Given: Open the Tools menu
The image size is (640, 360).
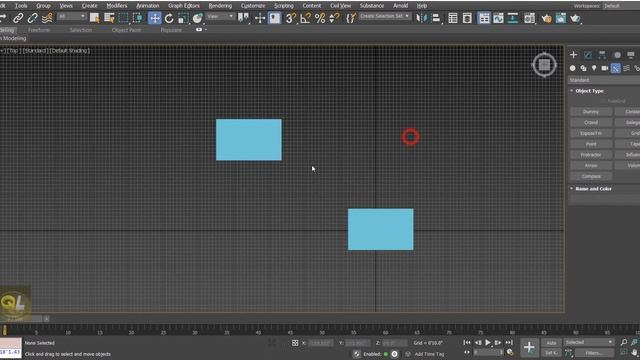Looking at the screenshot, I should tap(21, 6).
